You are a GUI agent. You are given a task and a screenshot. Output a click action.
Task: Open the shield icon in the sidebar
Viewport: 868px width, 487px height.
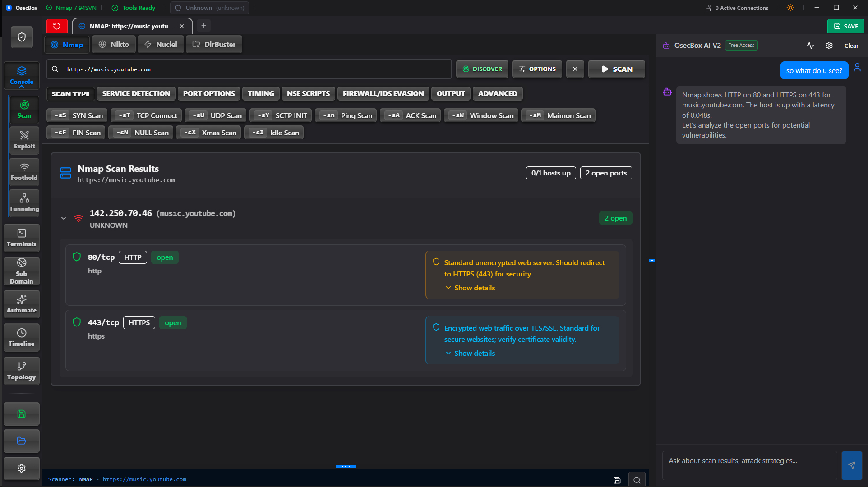point(22,37)
